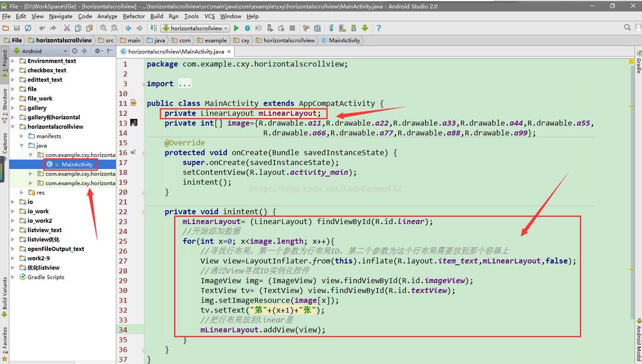Open the Android Device Monitor icon
Viewport: 642px width, 364px height.
(364, 28)
